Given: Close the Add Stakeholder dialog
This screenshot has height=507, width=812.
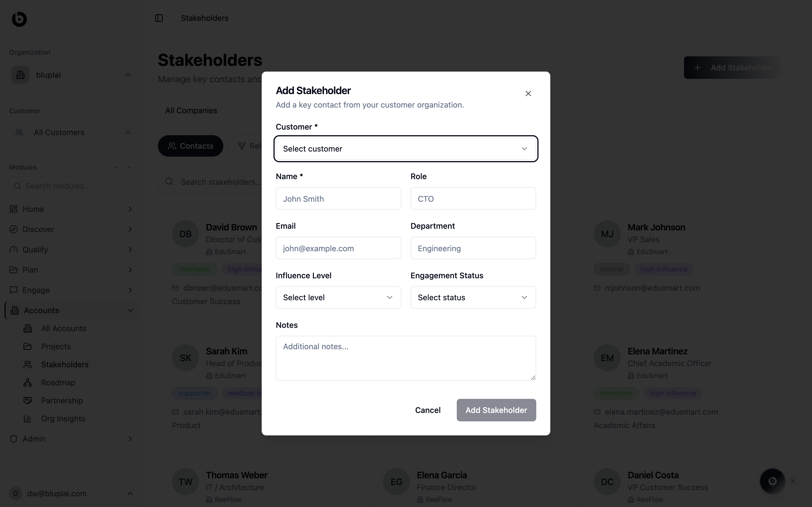Looking at the screenshot, I should click(x=528, y=94).
